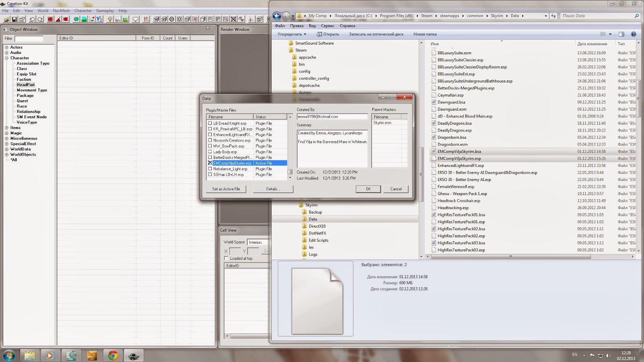Screen dimensions: 644x362
Task: Uncheck the EMCompViljaSkyrim.esp active file checkbox
Action: 211,163
